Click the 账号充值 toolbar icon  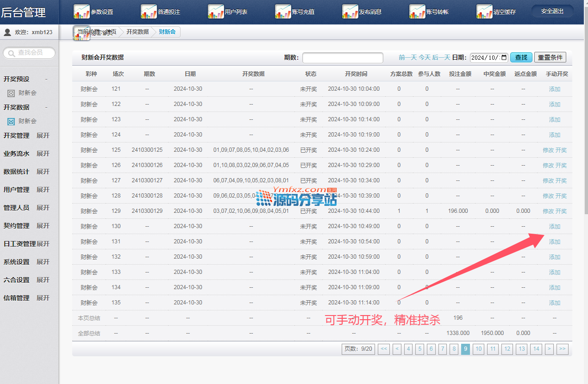[x=283, y=11]
